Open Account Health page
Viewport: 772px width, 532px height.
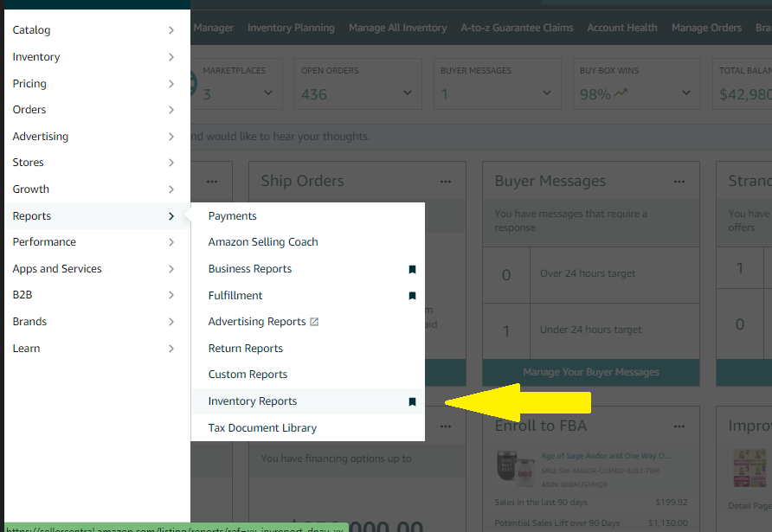coord(621,28)
